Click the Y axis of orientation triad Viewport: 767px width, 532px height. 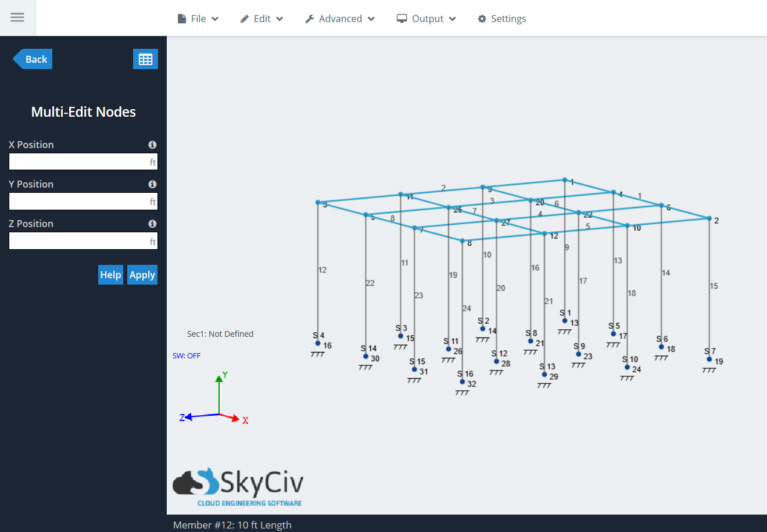(219, 395)
